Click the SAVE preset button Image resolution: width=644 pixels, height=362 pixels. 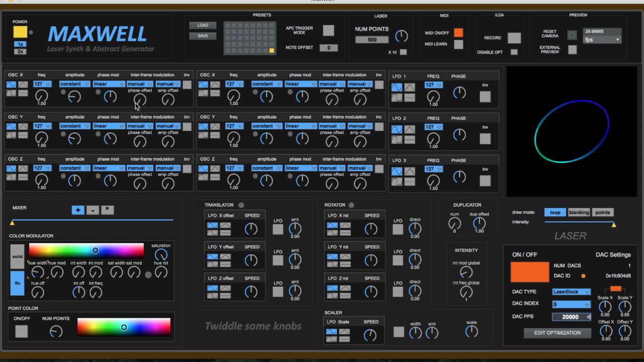[203, 36]
